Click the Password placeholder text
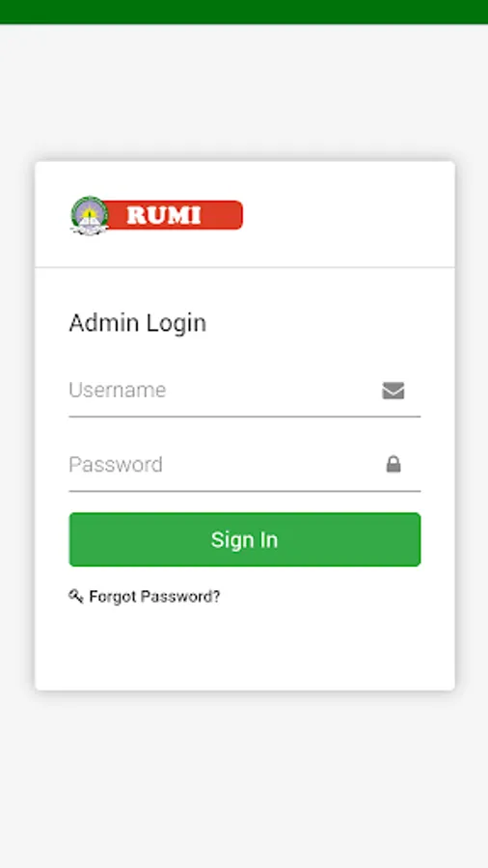 [x=116, y=465]
